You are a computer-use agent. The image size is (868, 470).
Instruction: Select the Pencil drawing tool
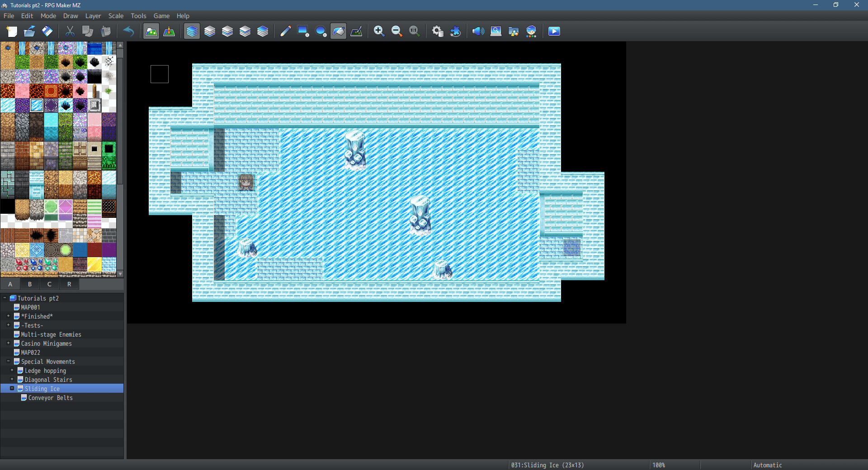tap(285, 31)
